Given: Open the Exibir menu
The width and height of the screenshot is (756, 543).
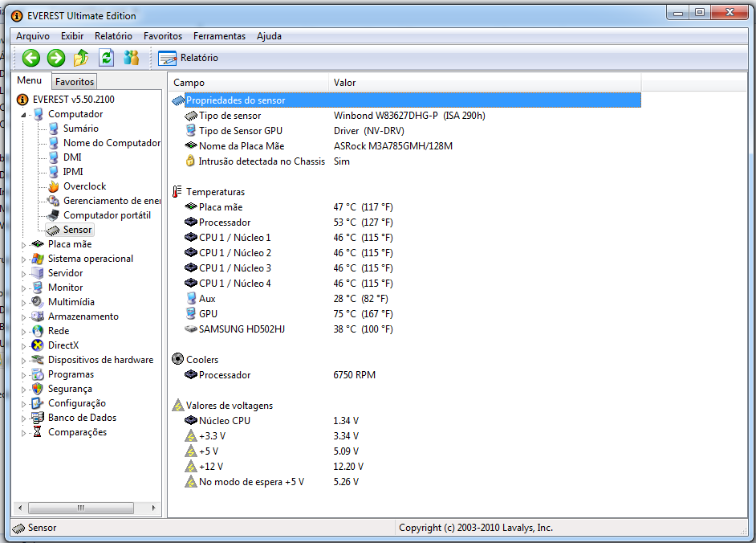Looking at the screenshot, I should pyautogui.click(x=72, y=36).
